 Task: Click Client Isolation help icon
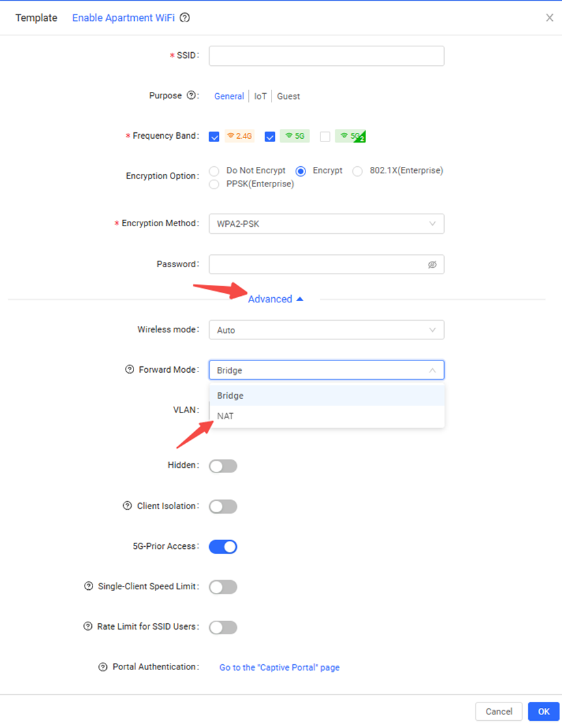pyautogui.click(x=127, y=506)
